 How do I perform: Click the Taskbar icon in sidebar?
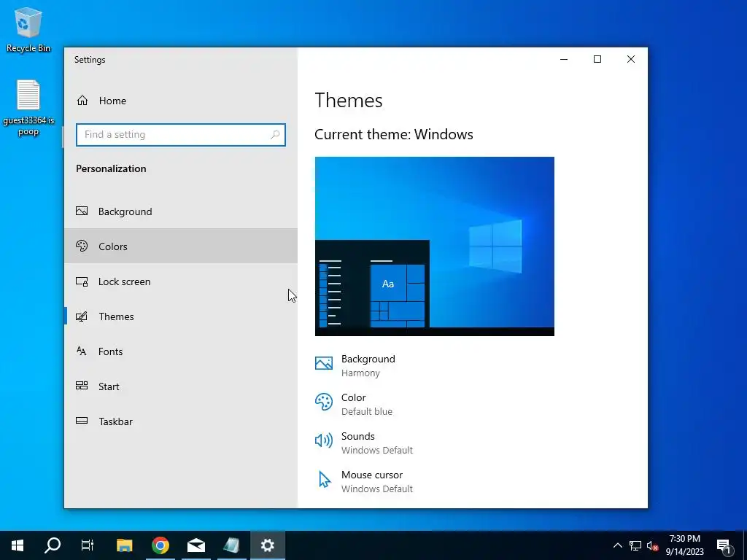tap(82, 421)
